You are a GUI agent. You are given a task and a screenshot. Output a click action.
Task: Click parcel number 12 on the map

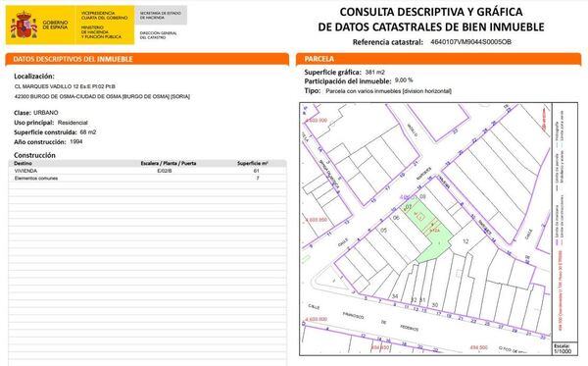(465, 241)
